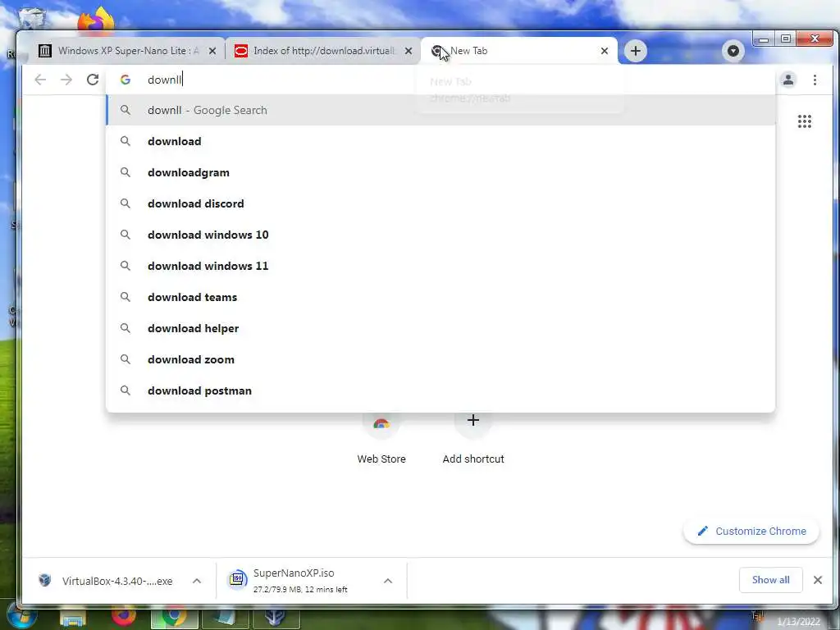Click the SuperNanoXP.iso download item

point(300,581)
